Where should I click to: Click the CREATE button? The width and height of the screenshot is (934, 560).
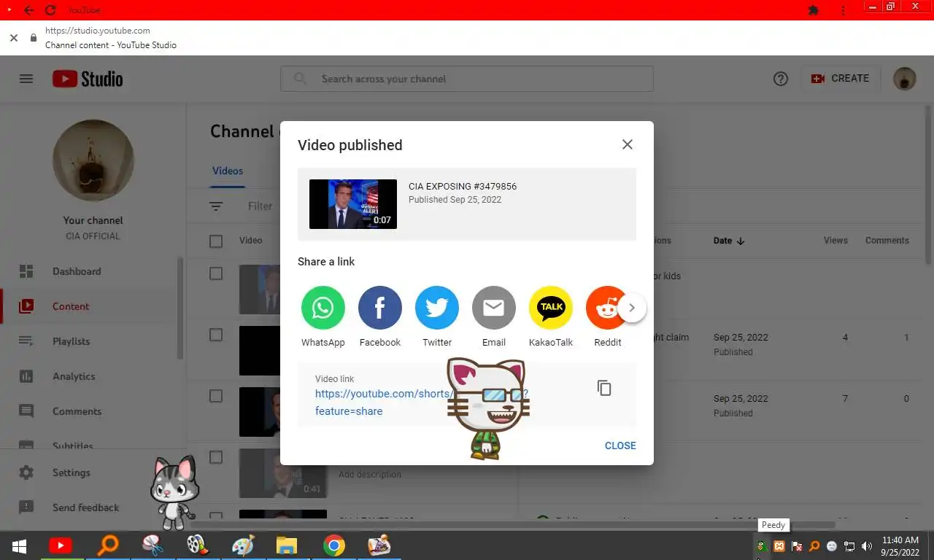pyautogui.click(x=841, y=79)
